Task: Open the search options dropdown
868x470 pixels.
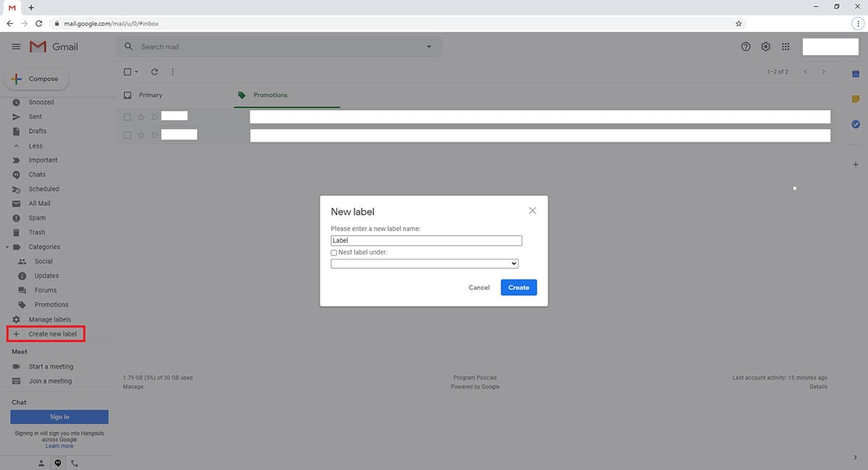Action: pos(428,46)
